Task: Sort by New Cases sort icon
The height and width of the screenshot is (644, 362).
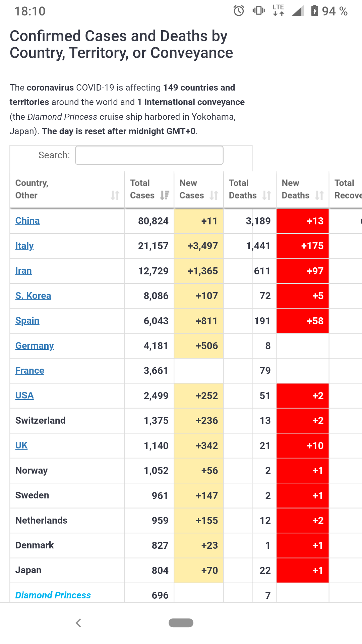Action: point(214,195)
